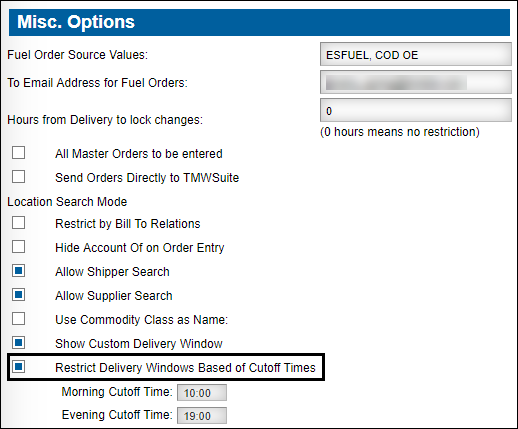518x429 pixels.
Task: Check Use Commodity Class as Name
Action: (x=18, y=319)
